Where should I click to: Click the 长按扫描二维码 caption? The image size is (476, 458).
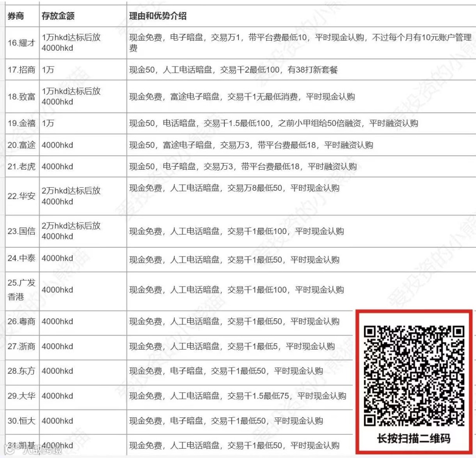click(414, 439)
